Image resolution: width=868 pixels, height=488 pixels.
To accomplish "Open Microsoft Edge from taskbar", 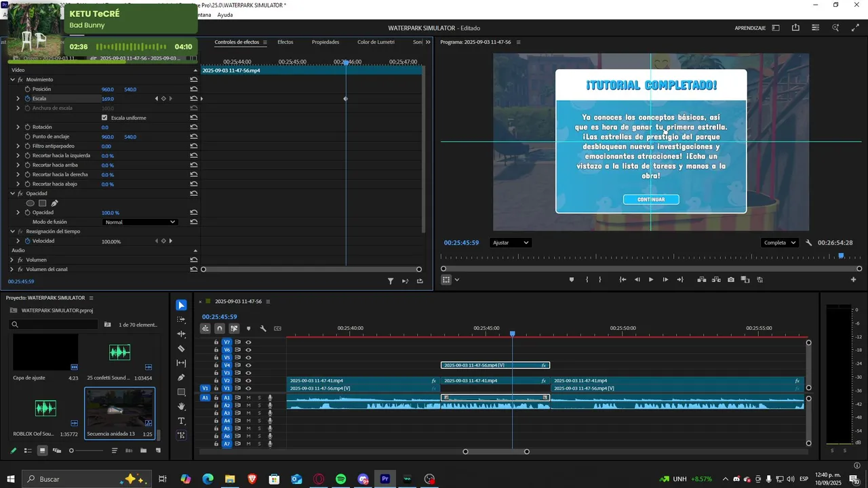I will 208,479.
